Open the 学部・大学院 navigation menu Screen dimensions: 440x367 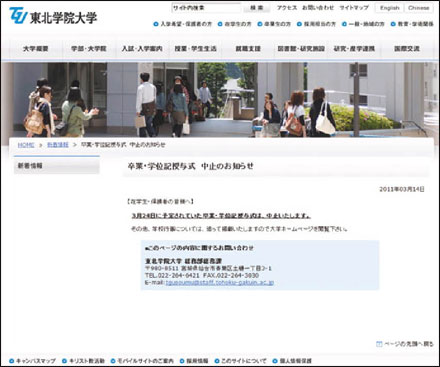[89, 49]
